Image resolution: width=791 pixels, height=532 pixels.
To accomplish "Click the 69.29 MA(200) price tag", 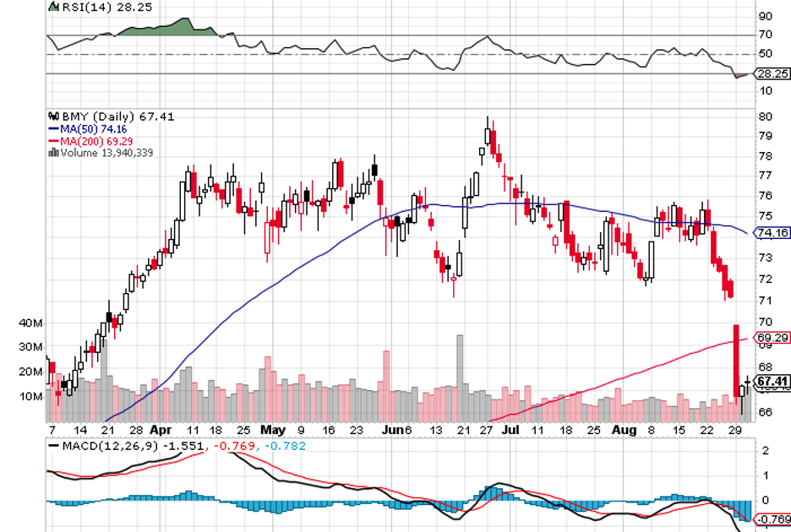I will tap(771, 337).
